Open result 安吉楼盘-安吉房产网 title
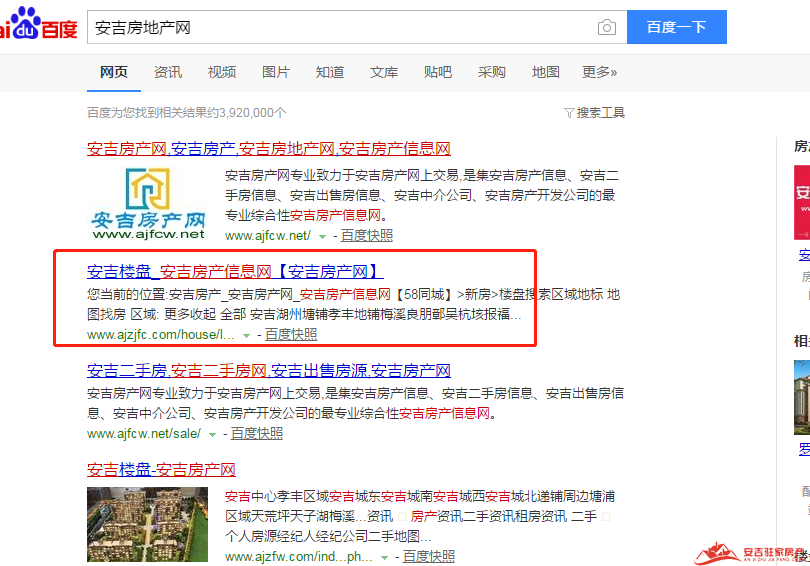Screen dimensions: 810x566 [161, 470]
